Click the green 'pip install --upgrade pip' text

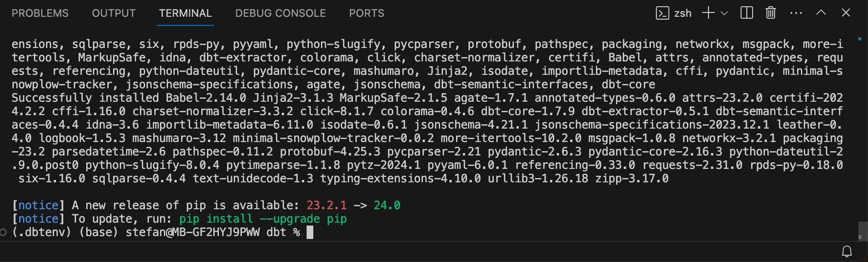point(263,219)
